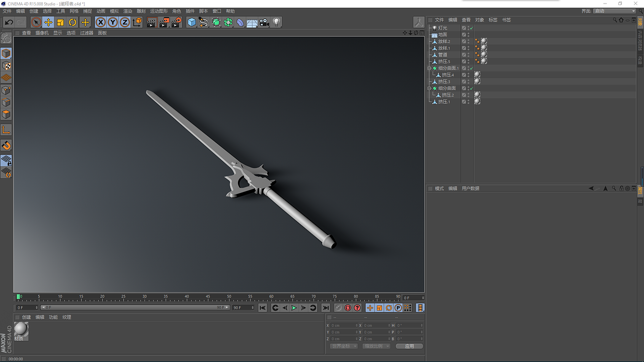This screenshot has width=644, height=362.
Task: Click the material tag on 挤压.1
Action: [x=477, y=102]
